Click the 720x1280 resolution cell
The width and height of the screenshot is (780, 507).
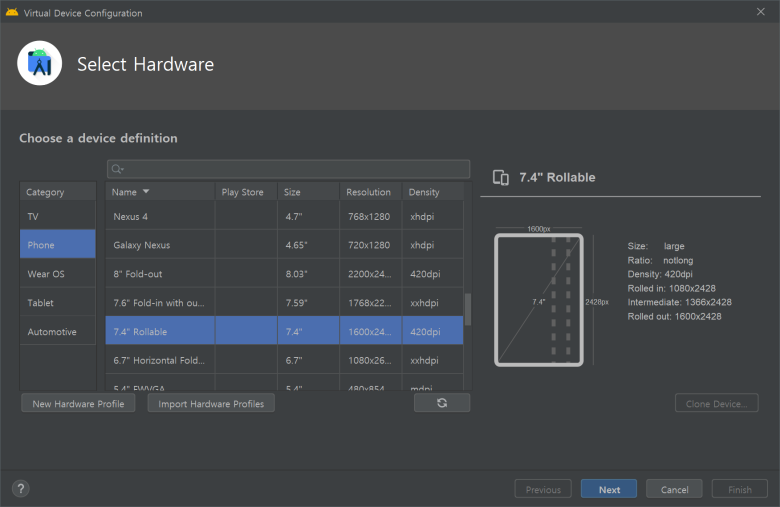click(369, 245)
